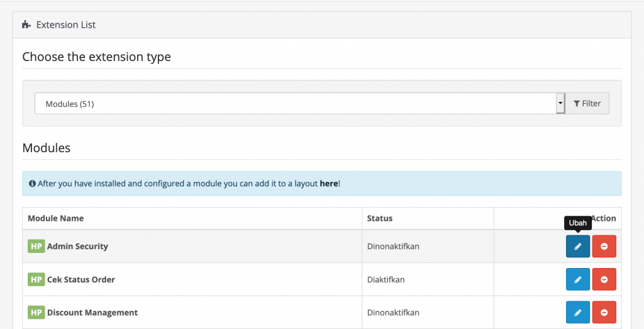
Task: Click the HP badge beside Cek Status Order
Action: point(36,279)
